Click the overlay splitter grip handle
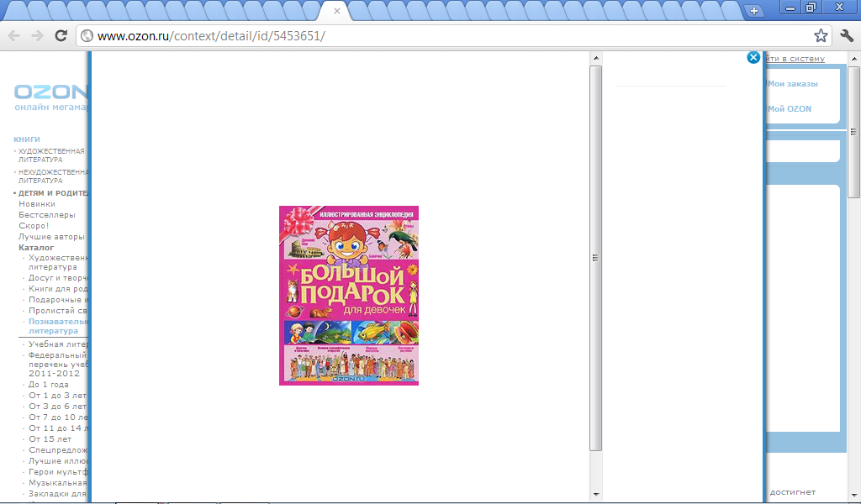 [595, 258]
